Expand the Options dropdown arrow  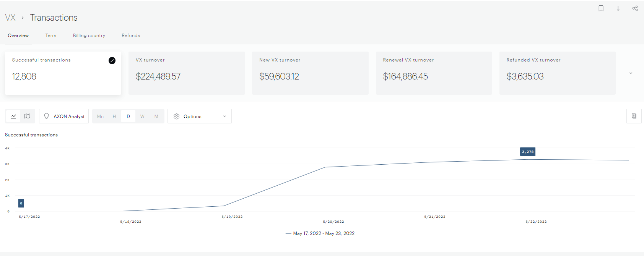click(224, 117)
